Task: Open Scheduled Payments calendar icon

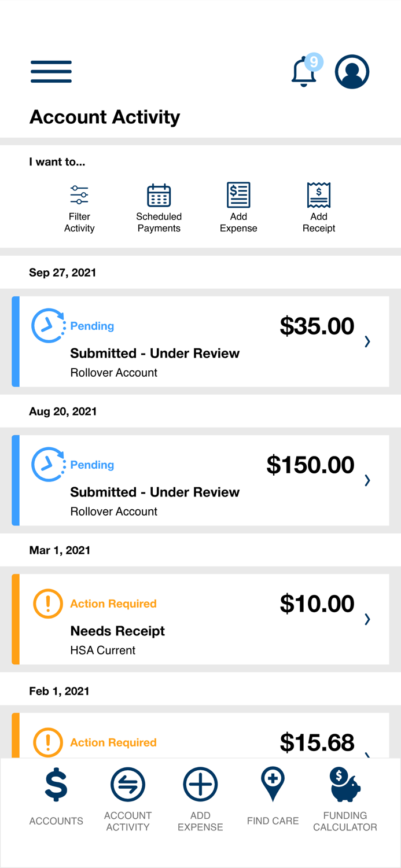Action: [159, 196]
